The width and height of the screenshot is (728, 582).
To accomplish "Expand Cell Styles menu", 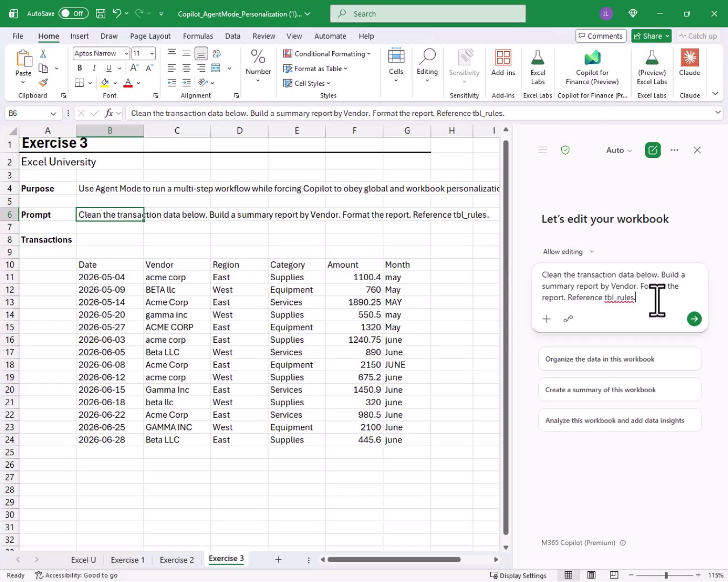I will [x=307, y=83].
